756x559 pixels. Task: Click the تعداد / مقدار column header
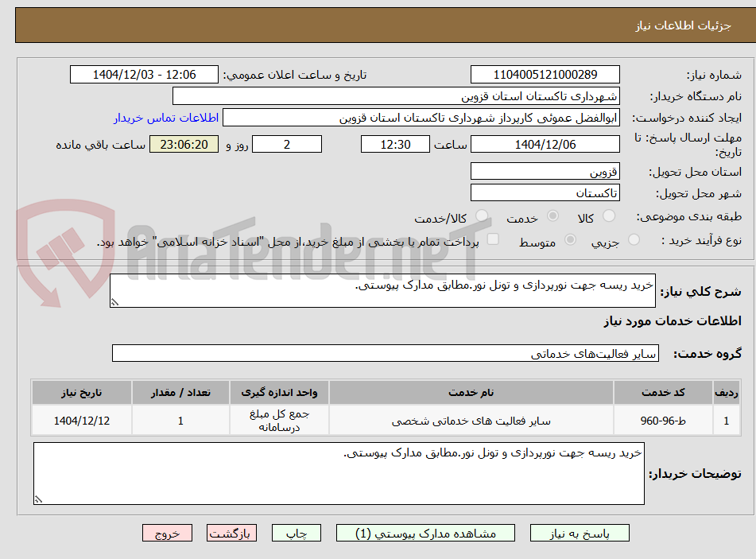[180, 393]
